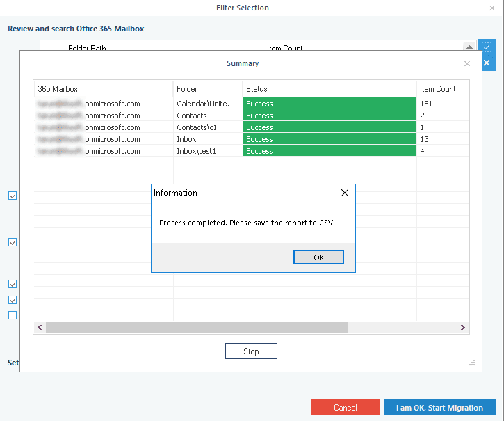Toggle the first checked checkbox on left
The width and height of the screenshot is (504, 421).
(x=13, y=196)
